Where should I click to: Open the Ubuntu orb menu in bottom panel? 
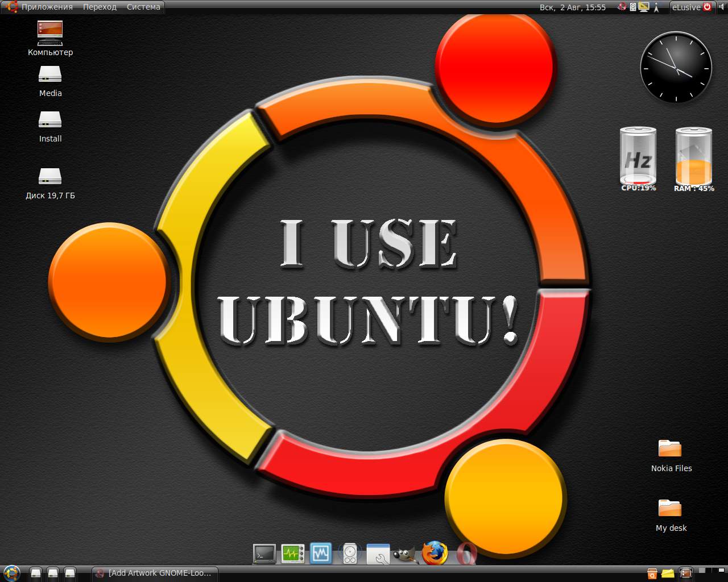pos(11,572)
